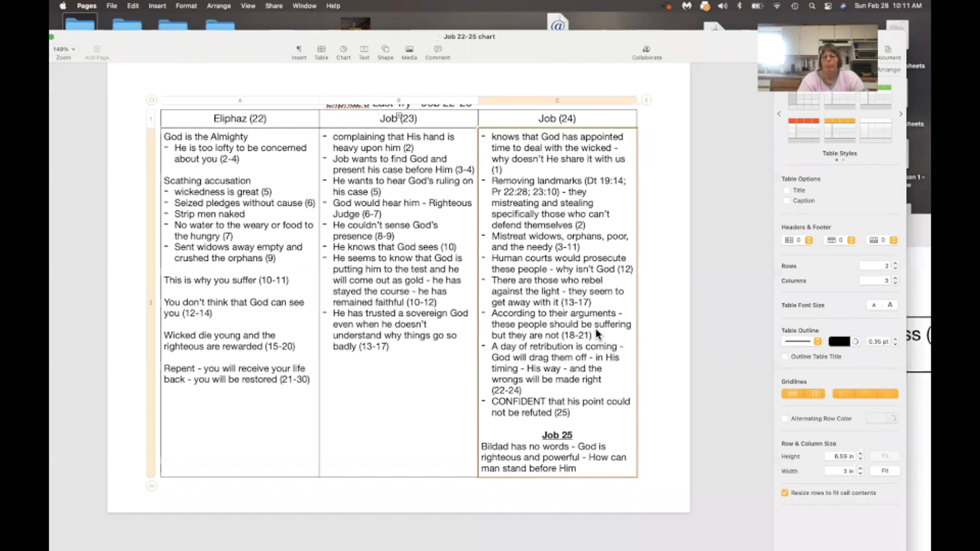Click the add column handle right of table
This screenshot has height=551, width=980.
(646, 100)
